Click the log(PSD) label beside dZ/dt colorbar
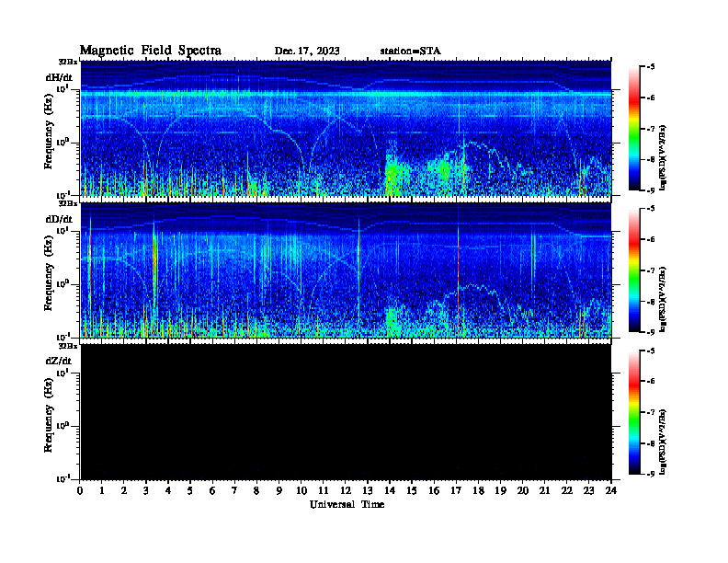The width and height of the screenshot is (728, 563). (x=663, y=442)
